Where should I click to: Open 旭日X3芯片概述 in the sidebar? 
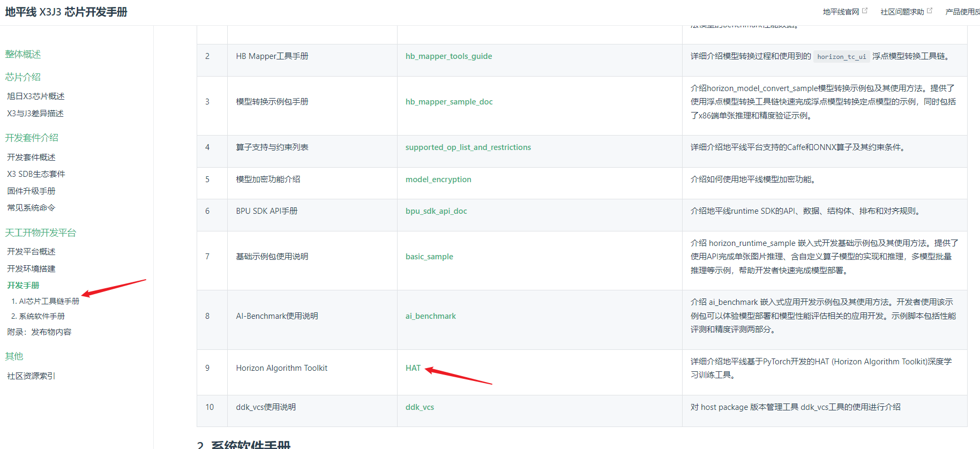[36, 96]
